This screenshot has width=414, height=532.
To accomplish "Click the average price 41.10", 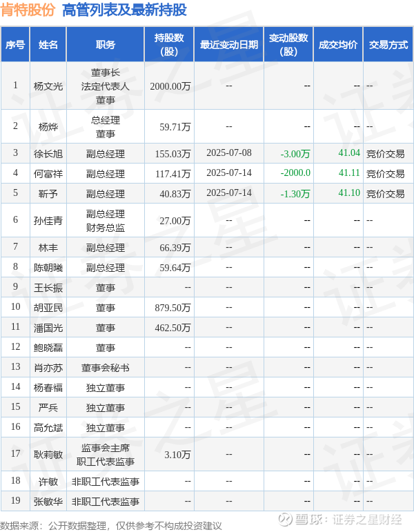I will [x=349, y=193].
